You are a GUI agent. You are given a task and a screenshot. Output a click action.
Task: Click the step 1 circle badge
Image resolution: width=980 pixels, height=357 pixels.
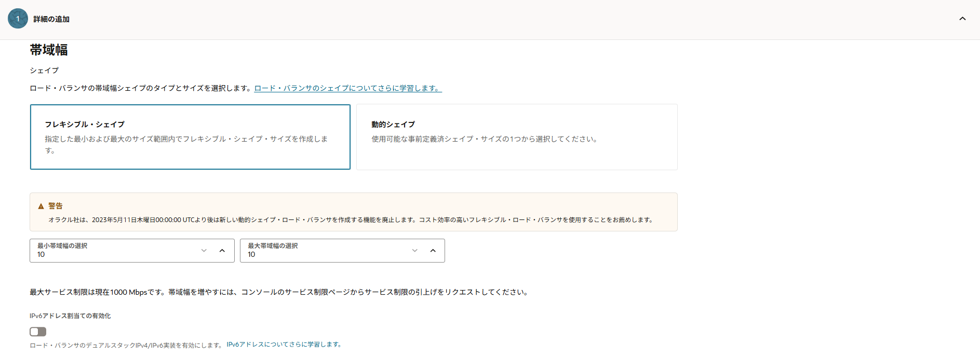coord(18,19)
